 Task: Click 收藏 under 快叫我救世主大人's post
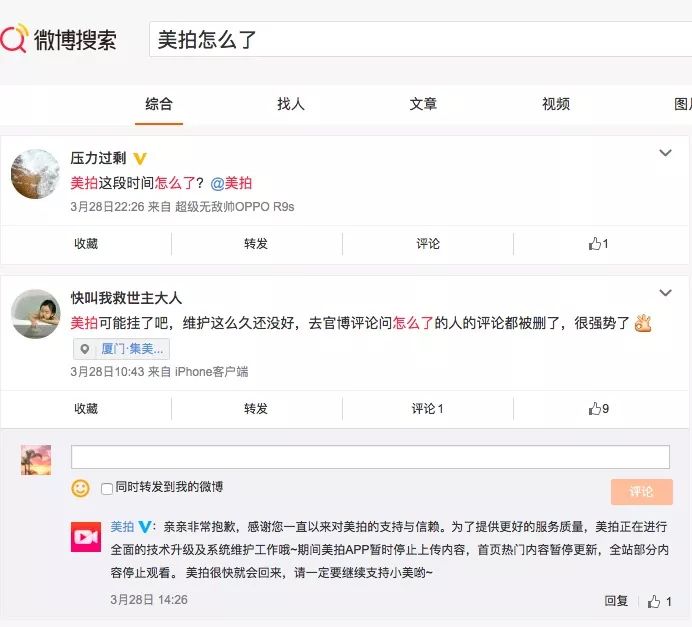(86, 409)
